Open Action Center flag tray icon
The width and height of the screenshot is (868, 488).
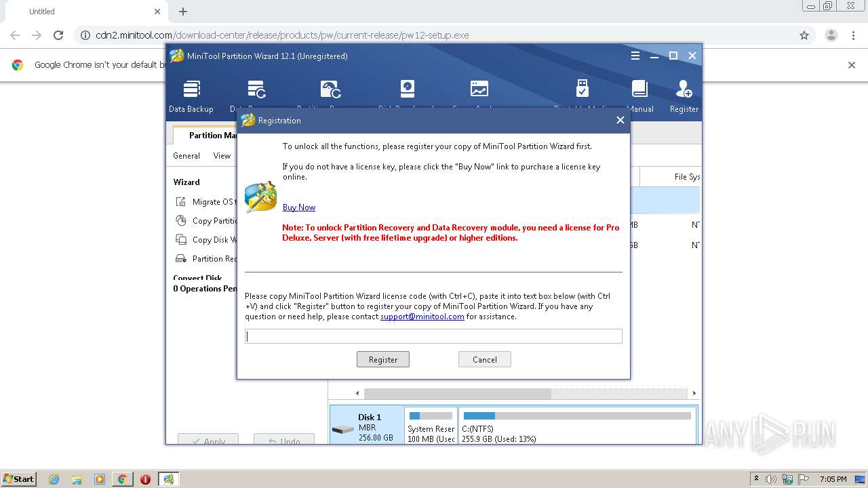(x=805, y=479)
